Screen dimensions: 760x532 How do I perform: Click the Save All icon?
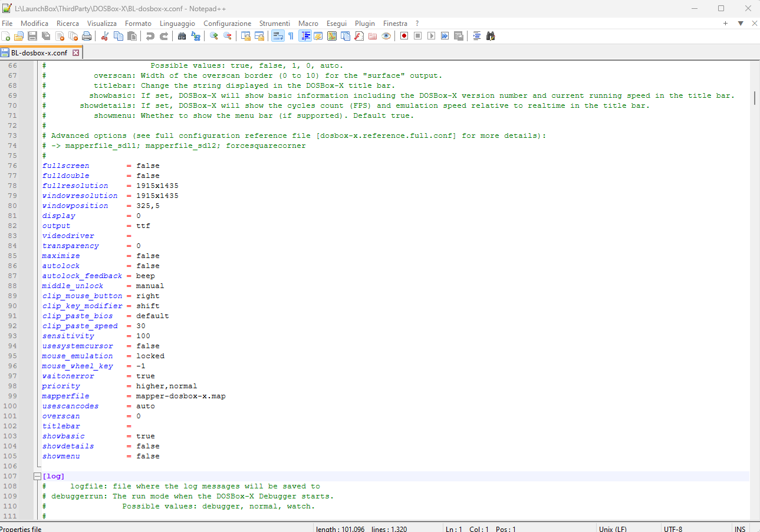[46, 36]
